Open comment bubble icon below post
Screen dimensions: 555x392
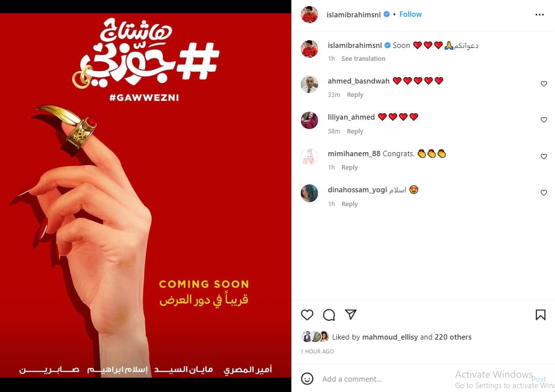point(329,314)
